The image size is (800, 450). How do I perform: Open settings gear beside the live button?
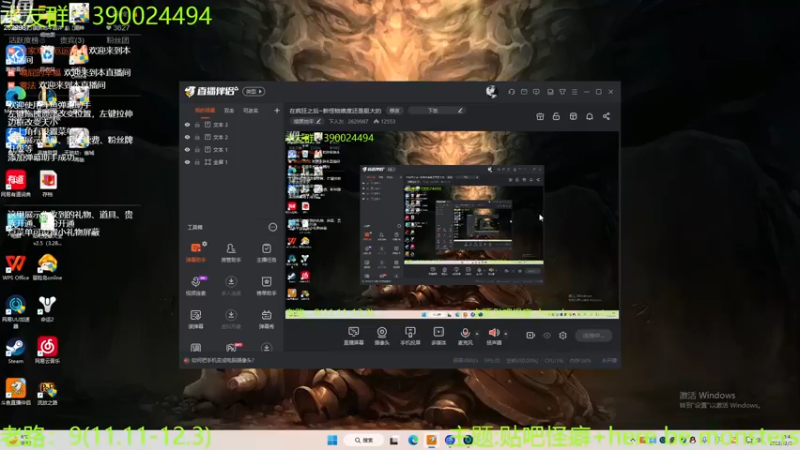(563, 335)
